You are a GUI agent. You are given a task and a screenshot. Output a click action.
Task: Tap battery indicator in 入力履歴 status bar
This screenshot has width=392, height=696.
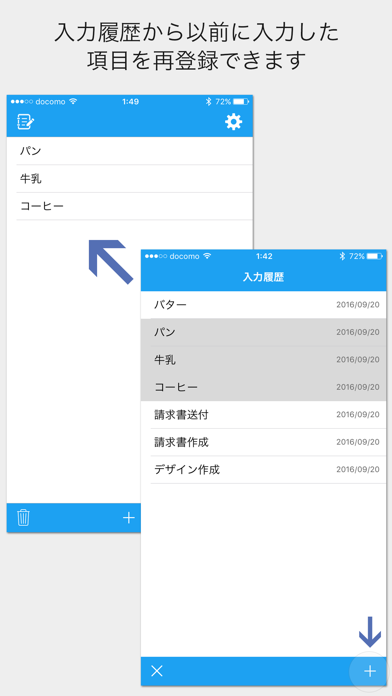point(374,256)
